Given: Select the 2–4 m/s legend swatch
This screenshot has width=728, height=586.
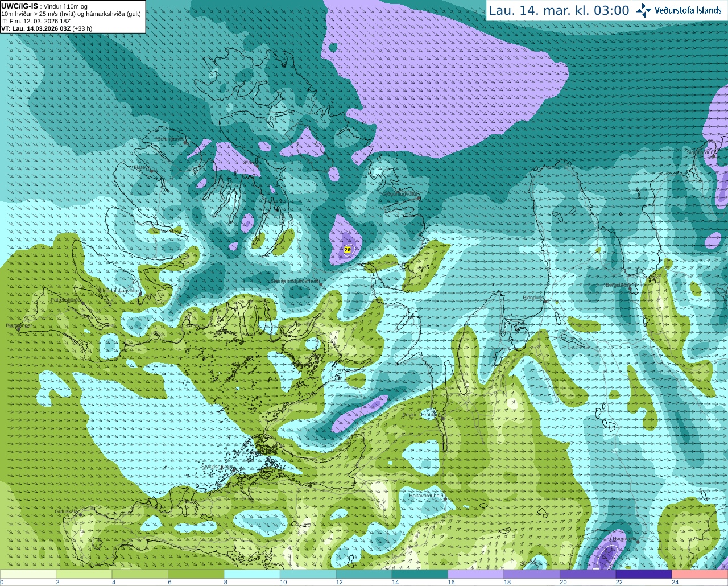Looking at the screenshot, I should point(84,574).
